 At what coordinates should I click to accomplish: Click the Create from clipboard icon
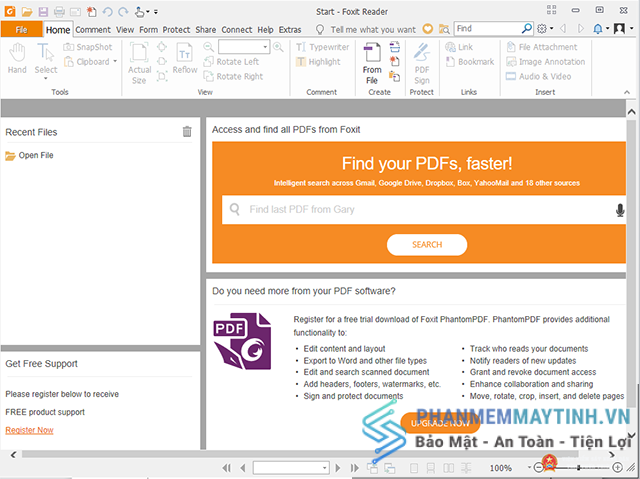pyautogui.click(x=394, y=76)
